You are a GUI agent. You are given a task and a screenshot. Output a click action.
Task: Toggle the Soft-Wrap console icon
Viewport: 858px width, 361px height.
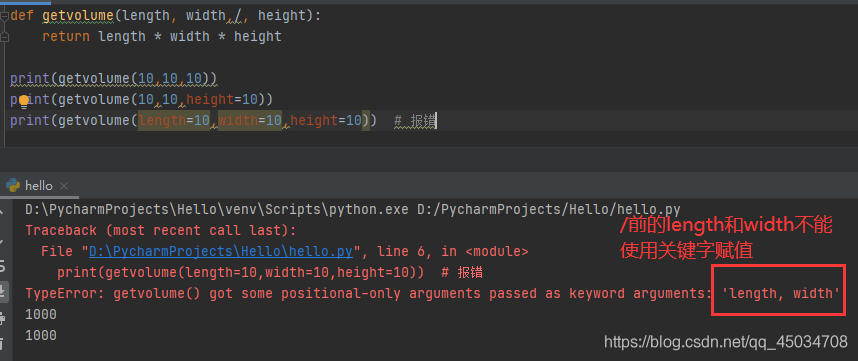point(3,266)
